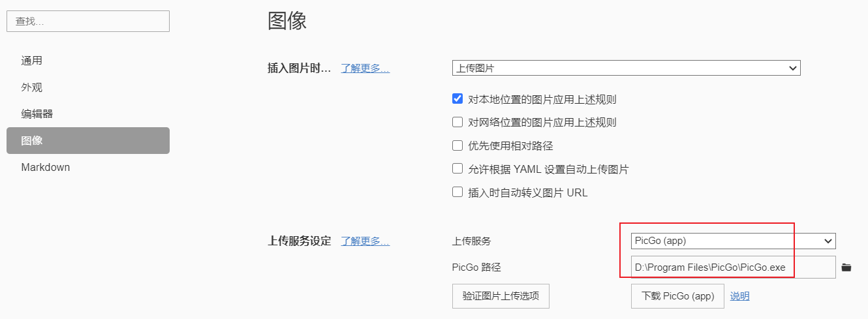Expand the 'PicGo (app)' upload service dropdown
The width and height of the screenshot is (868, 319).
[734, 241]
